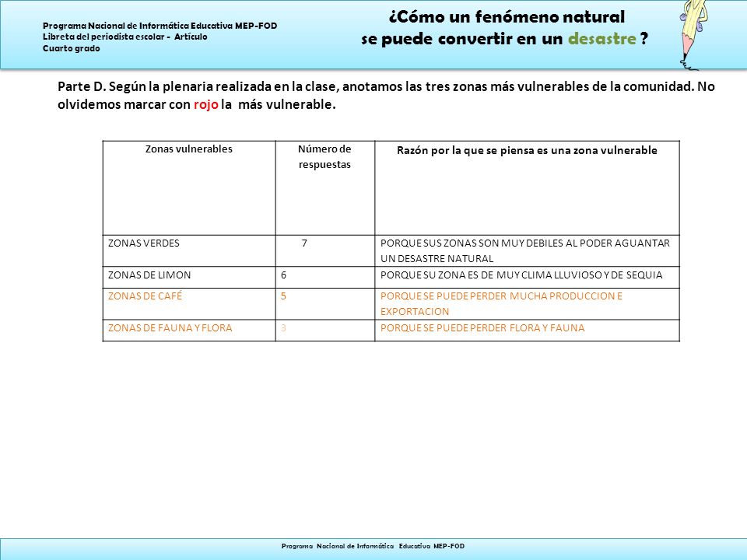This screenshot has width=747, height=560.
Task: Click the orange response count '5'
Action: (x=283, y=296)
